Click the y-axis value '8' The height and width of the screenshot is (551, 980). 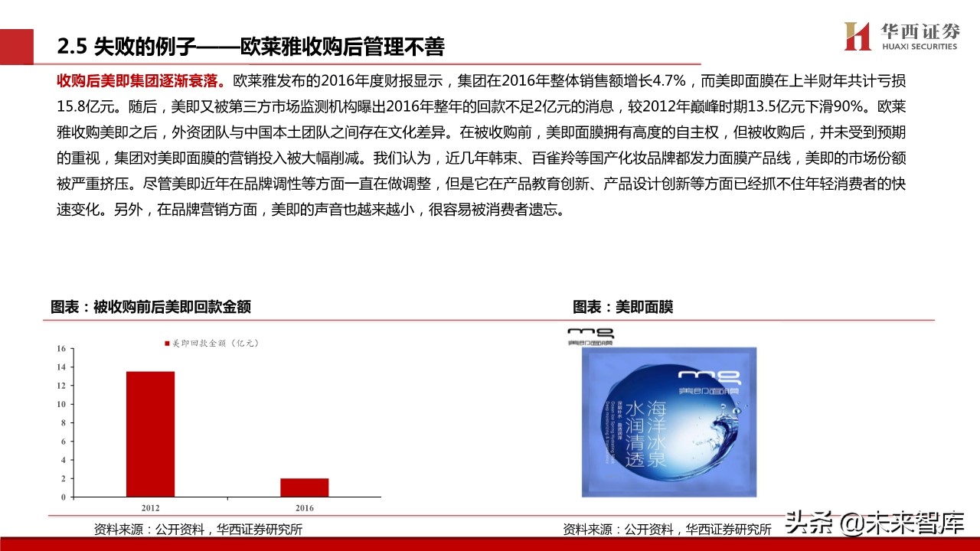(63, 423)
